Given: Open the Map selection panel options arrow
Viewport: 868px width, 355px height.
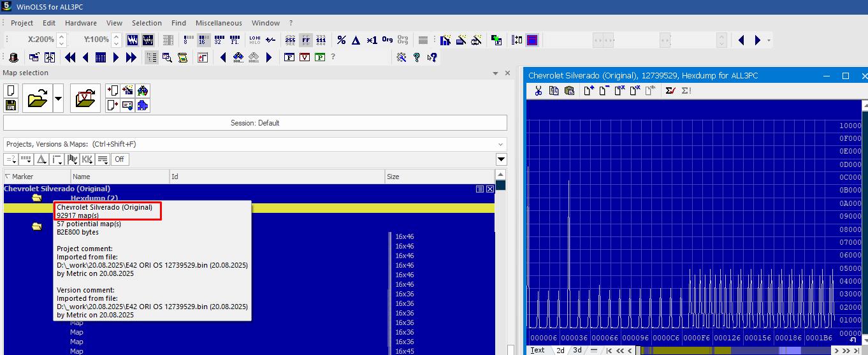Looking at the screenshot, I should pyautogui.click(x=495, y=73).
